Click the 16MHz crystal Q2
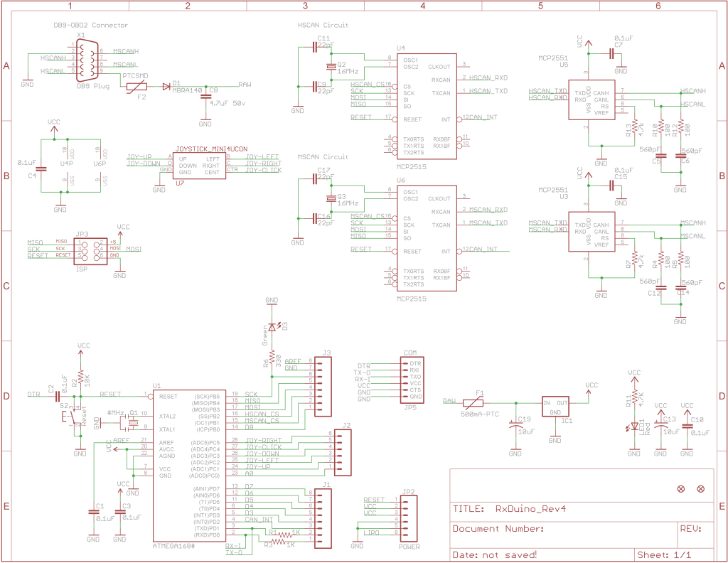The height and width of the screenshot is (563, 728). 331,68
